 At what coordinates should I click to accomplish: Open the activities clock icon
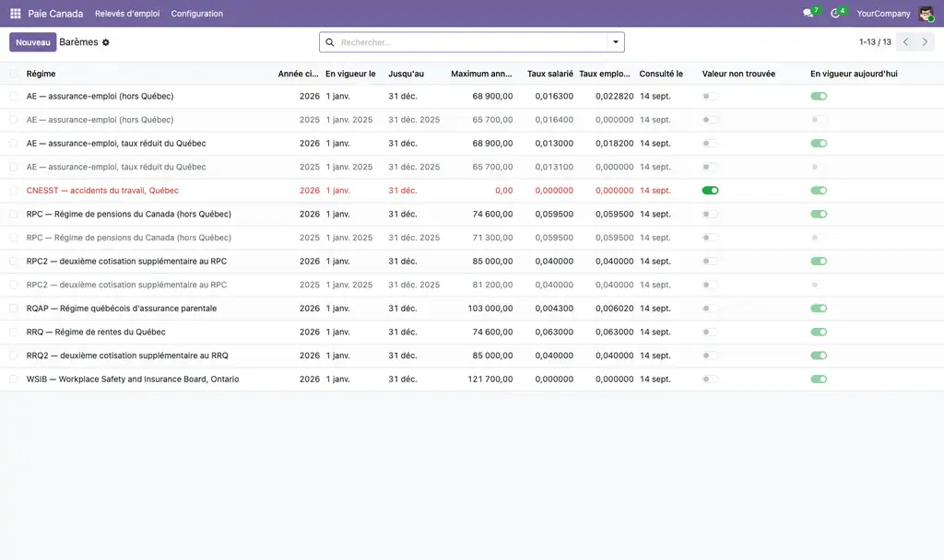(x=835, y=13)
